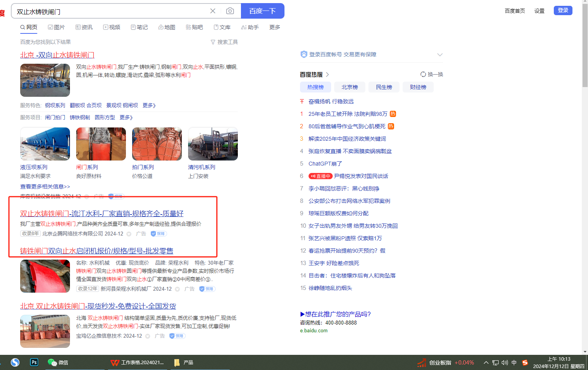Switch to the 图片 search tab
Image resolution: width=588 pixels, height=370 pixels.
click(x=56, y=27)
